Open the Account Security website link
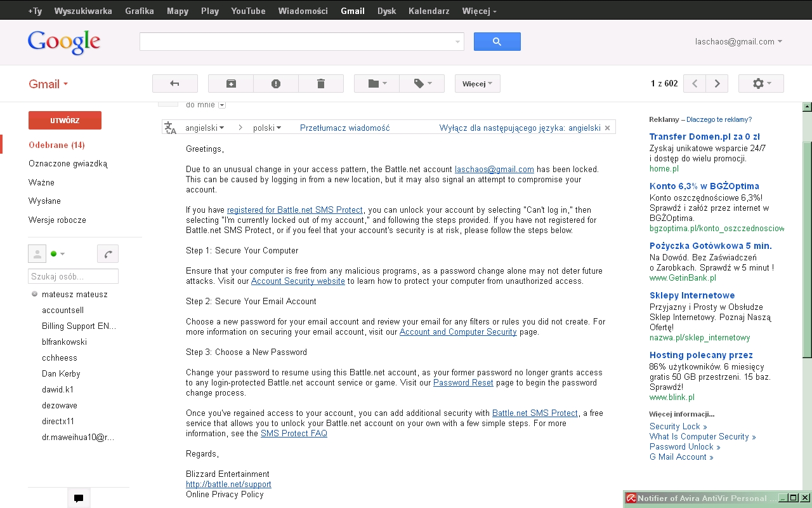Viewport: 812px width, 508px height. [298, 281]
